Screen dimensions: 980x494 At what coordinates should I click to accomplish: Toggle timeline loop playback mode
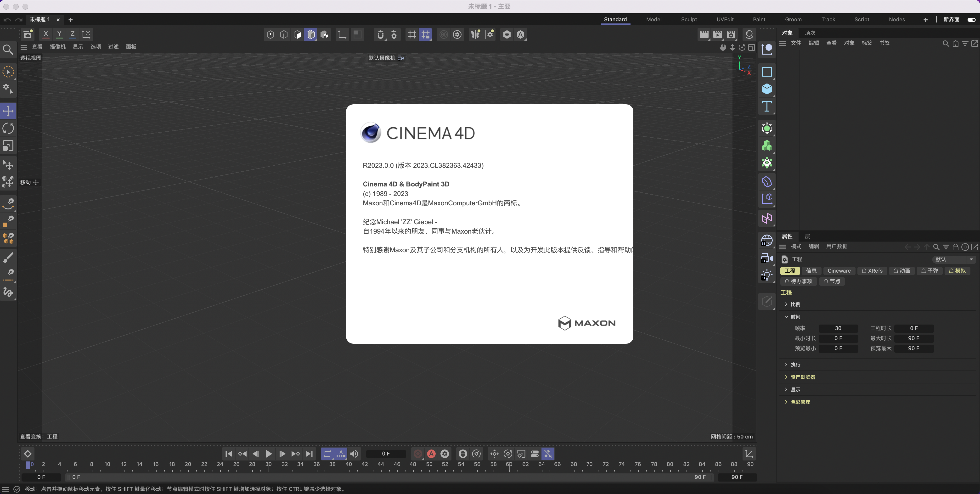click(x=327, y=454)
